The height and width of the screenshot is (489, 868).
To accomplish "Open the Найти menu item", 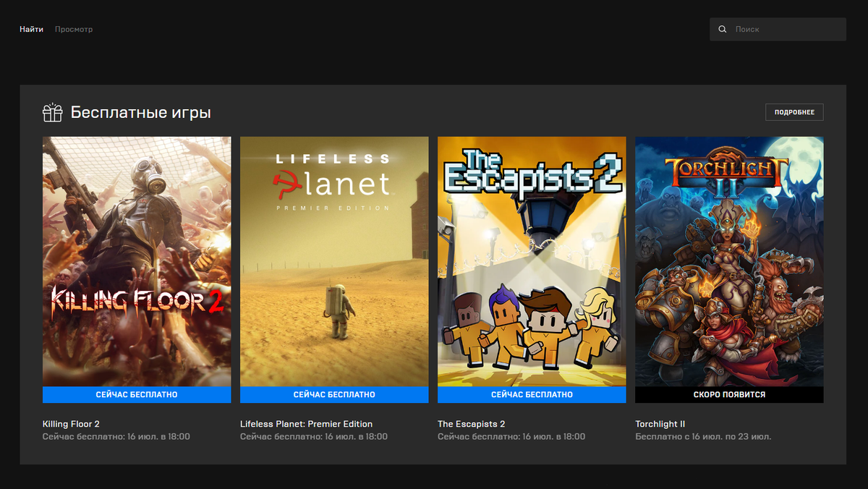I will [x=30, y=29].
